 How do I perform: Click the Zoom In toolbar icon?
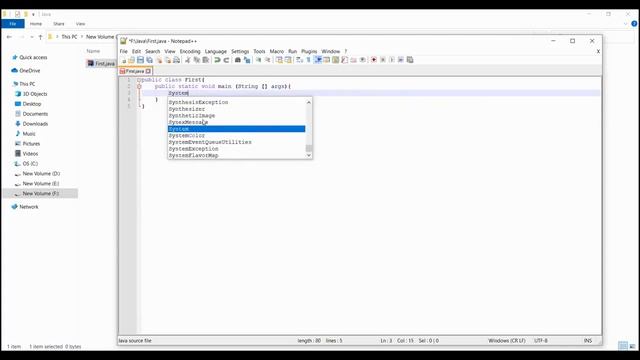tap(258, 60)
